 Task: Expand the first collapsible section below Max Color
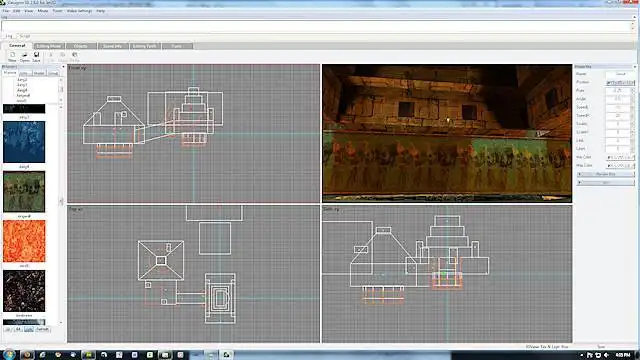[x=606, y=174]
